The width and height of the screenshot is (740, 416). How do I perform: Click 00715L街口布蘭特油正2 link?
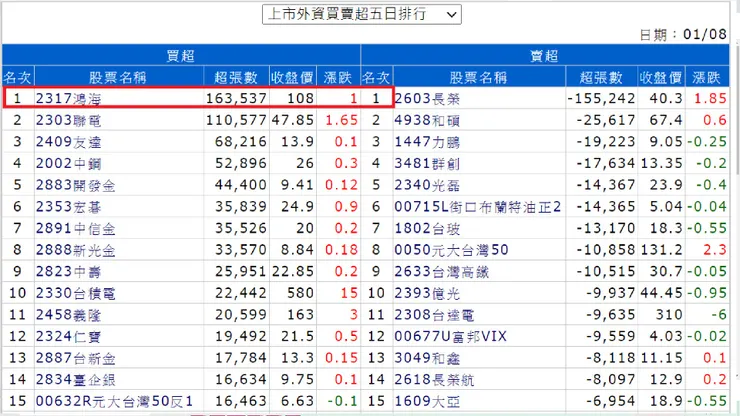point(478,207)
